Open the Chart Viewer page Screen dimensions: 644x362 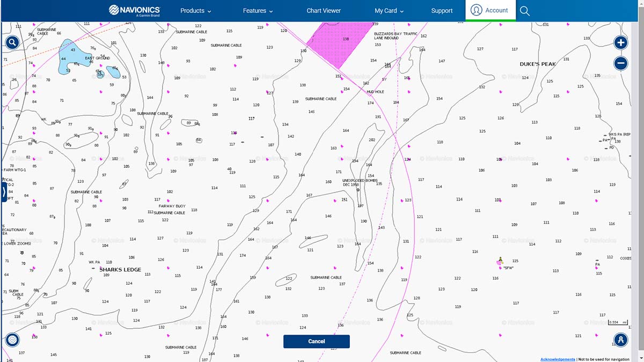click(324, 11)
